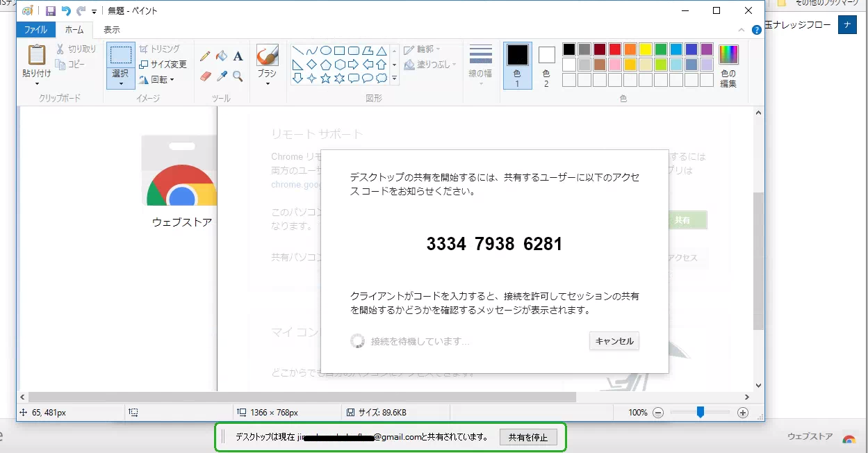
Task: Click the Save icon in title bar
Action: (50, 10)
